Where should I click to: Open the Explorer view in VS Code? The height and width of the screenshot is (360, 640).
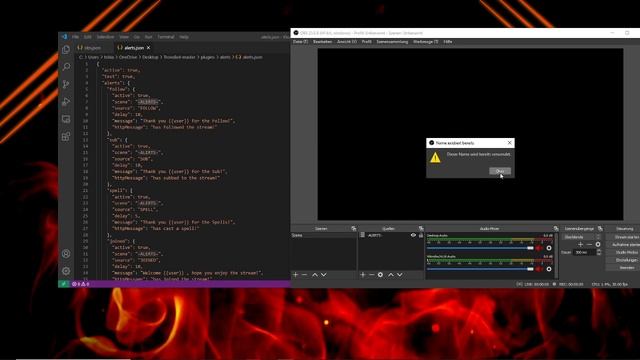66,49
